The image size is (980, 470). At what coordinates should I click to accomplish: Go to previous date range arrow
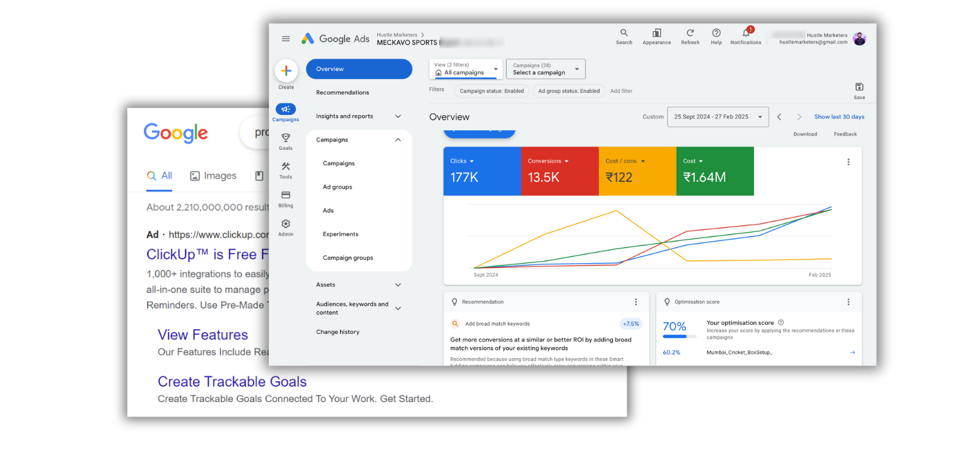pos(779,117)
